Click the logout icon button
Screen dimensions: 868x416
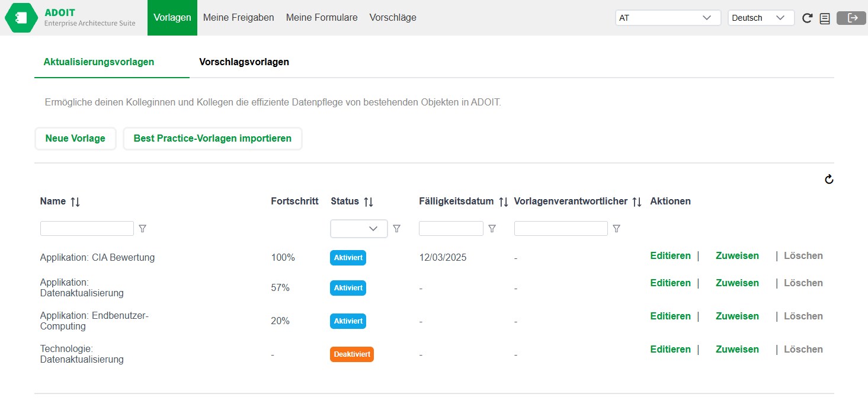point(851,18)
